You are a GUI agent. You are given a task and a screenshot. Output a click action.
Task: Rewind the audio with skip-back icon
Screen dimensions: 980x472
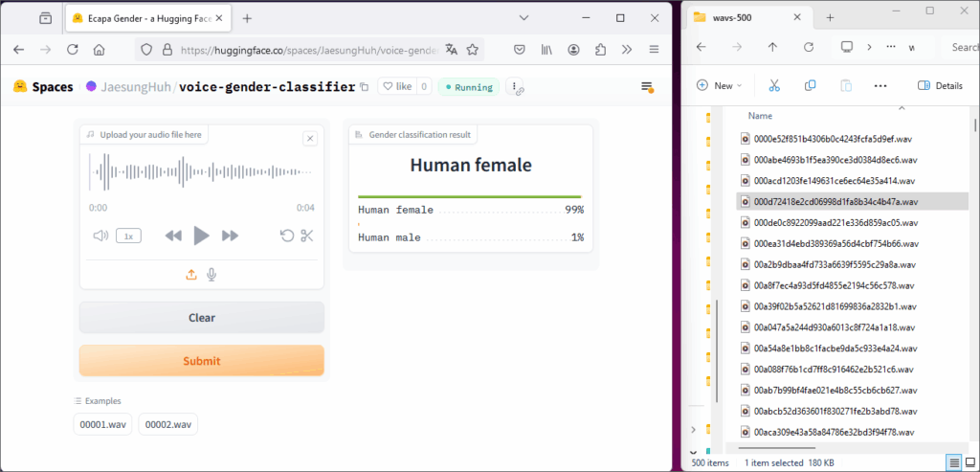(173, 236)
